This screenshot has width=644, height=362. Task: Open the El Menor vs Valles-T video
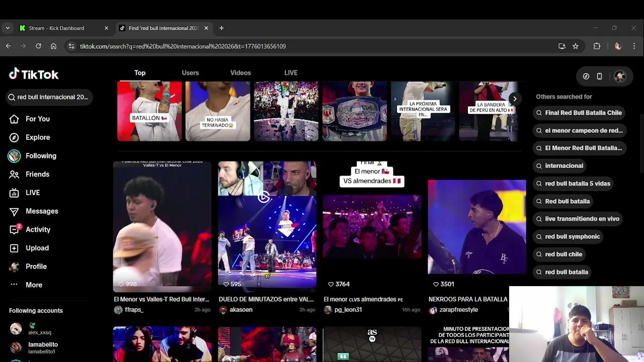click(162, 226)
